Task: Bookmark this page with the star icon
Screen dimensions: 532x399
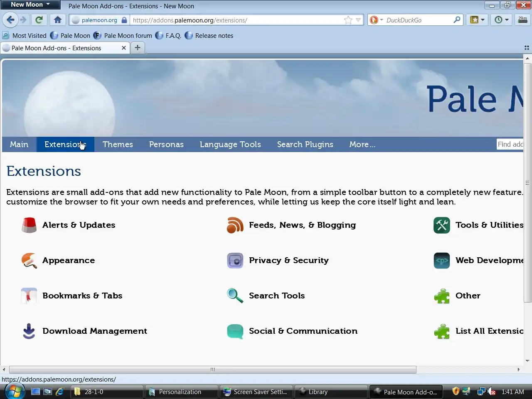Action: (x=348, y=20)
